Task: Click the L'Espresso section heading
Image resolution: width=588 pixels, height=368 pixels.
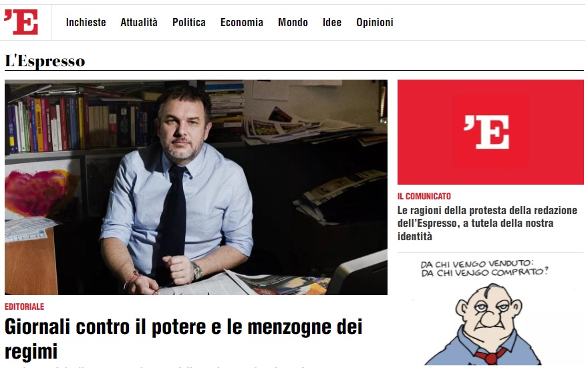Action: click(45, 61)
